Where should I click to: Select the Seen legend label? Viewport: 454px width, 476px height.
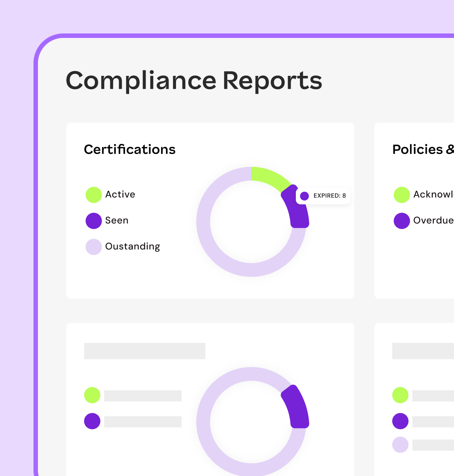pos(117,221)
